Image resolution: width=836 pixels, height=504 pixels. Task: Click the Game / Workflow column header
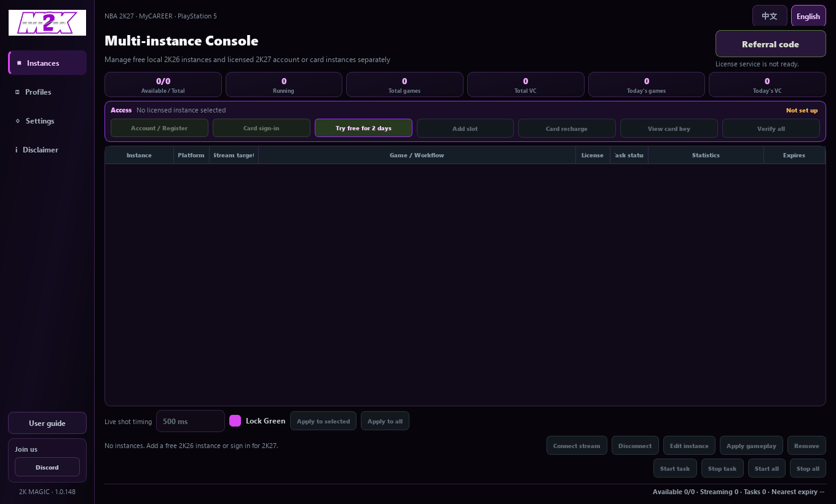(417, 155)
